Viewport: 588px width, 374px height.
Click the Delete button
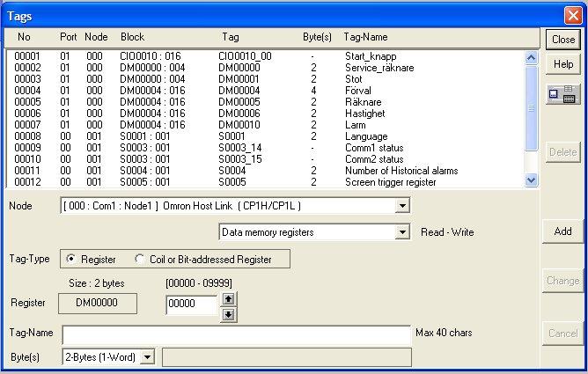(562, 152)
